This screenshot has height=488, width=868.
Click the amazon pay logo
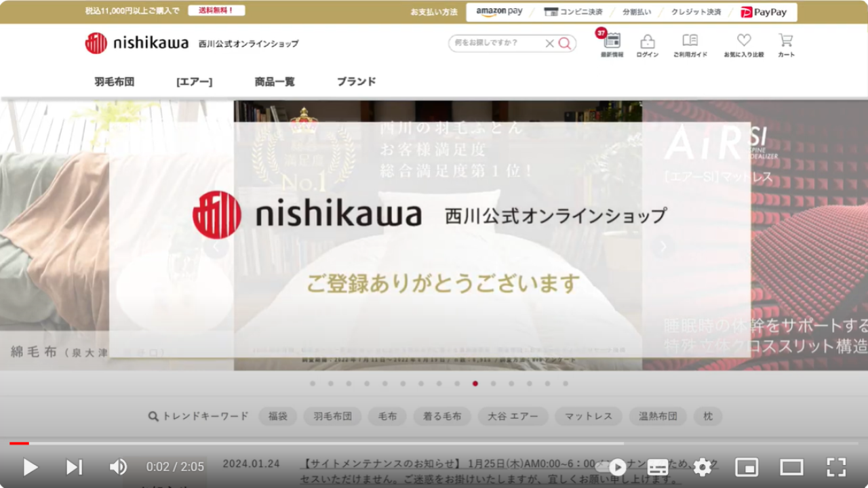coord(499,12)
